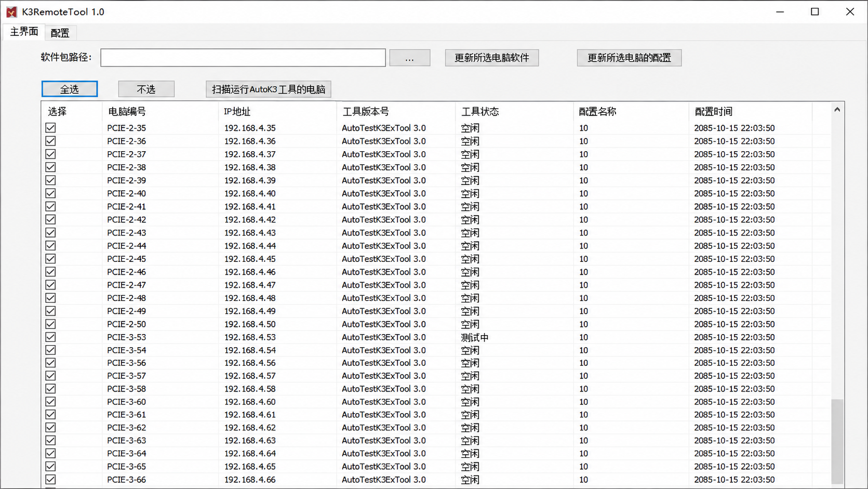868x489 pixels.
Task: Click 空闲 status in PCIE-3-60 row
Action: (470, 402)
